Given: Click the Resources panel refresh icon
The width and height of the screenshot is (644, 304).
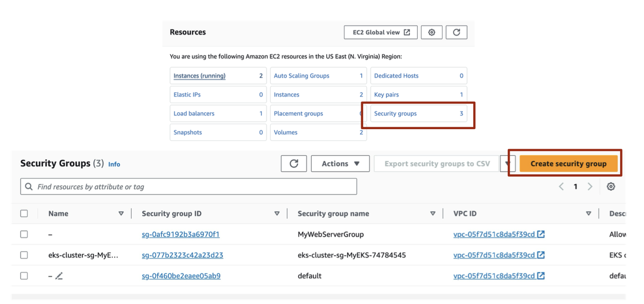Looking at the screenshot, I should coord(456,32).
